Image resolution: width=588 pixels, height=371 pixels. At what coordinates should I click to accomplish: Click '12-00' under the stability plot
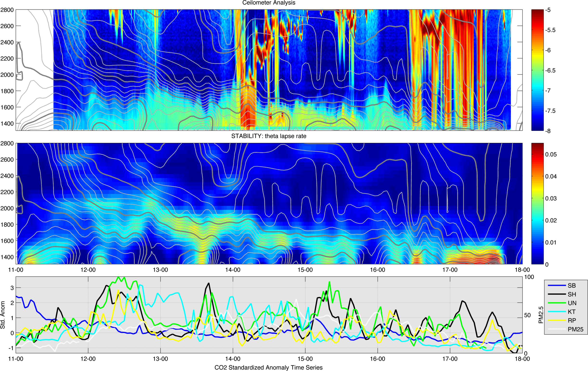pos(88,270)
